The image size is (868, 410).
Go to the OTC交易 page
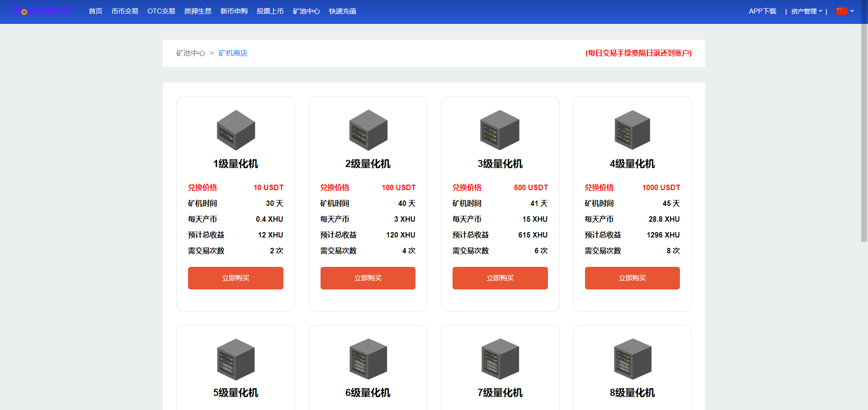pos(161,11)
